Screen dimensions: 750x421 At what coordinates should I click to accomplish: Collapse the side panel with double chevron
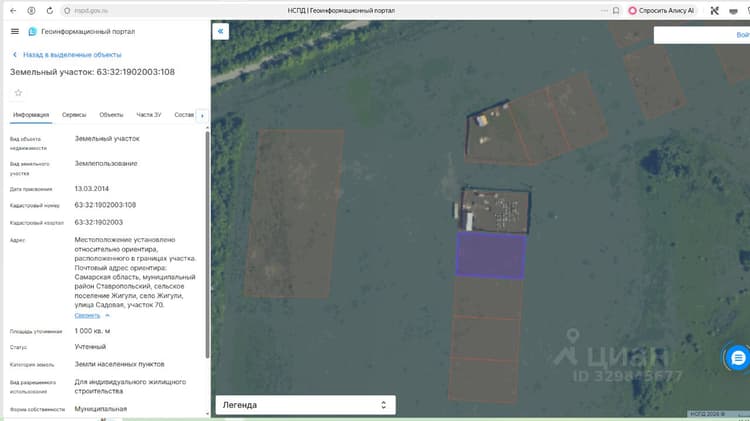[x=221, y=32]
